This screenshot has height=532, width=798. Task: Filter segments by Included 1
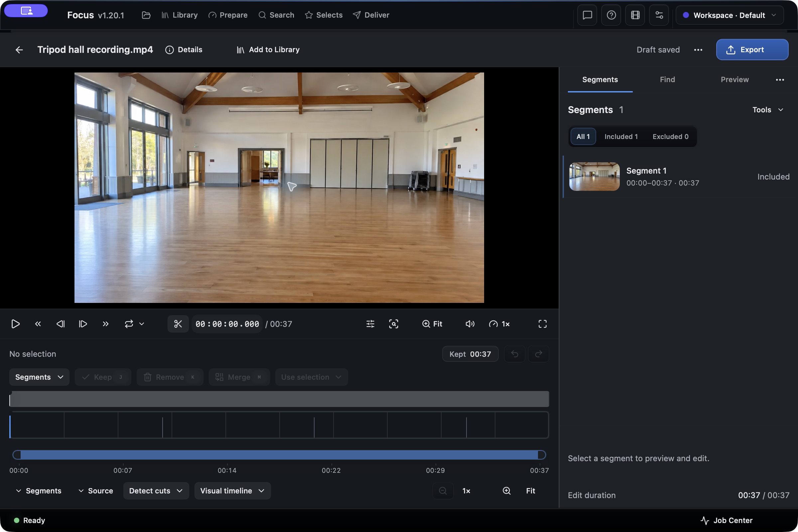(x=621, y=137)
